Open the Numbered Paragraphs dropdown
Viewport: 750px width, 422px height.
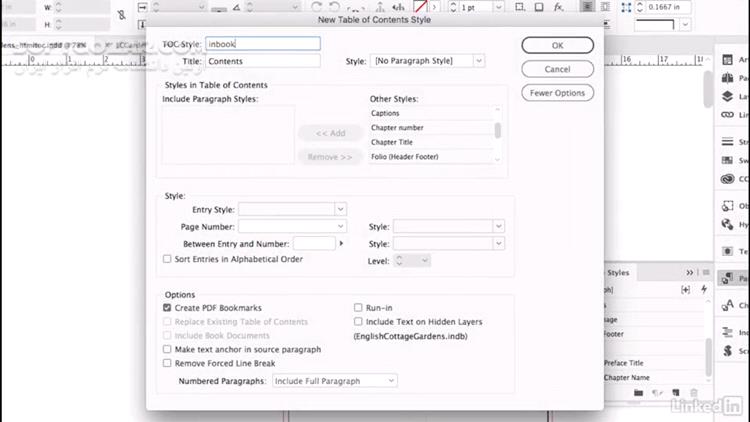(335, 381)
